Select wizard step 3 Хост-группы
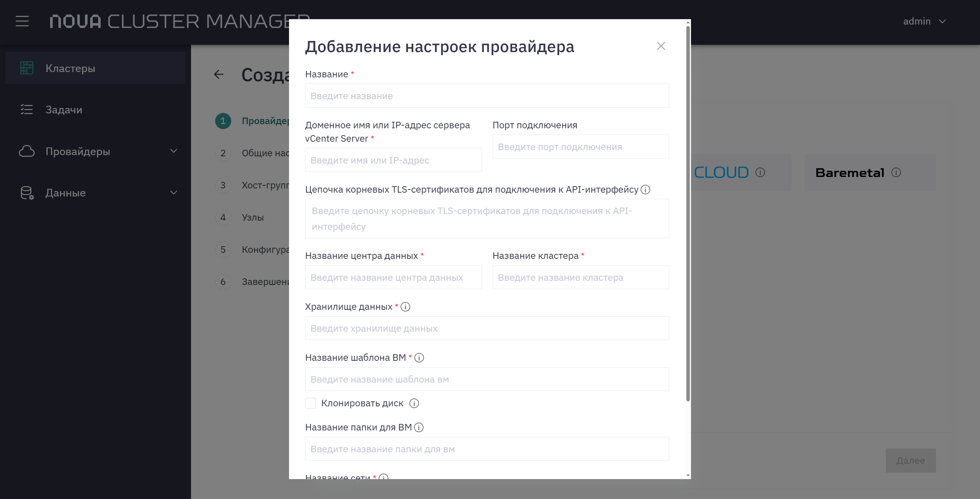The width and height of the screenshot is (980, 499). click(252, 185)
